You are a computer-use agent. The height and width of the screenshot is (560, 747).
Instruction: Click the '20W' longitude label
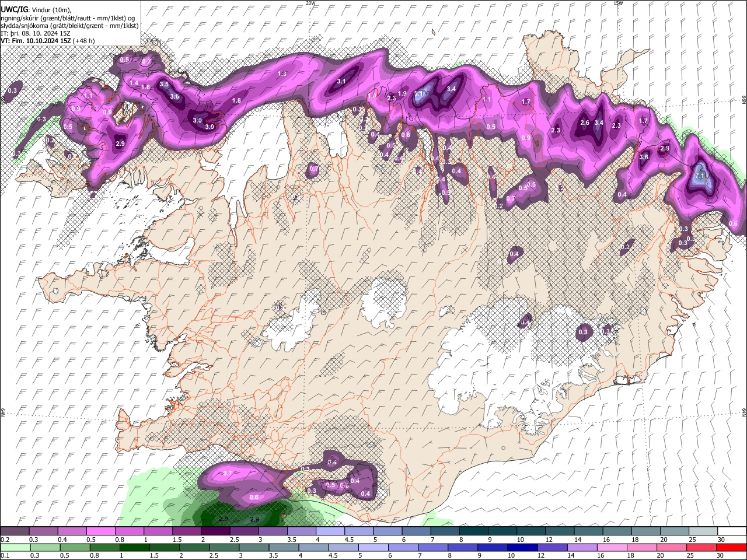310,3
